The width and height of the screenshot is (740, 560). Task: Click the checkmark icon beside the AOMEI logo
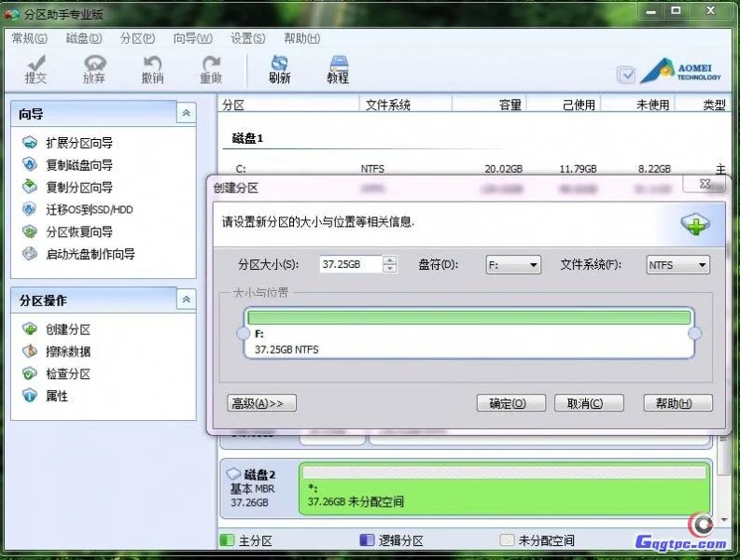click(626, 75)
